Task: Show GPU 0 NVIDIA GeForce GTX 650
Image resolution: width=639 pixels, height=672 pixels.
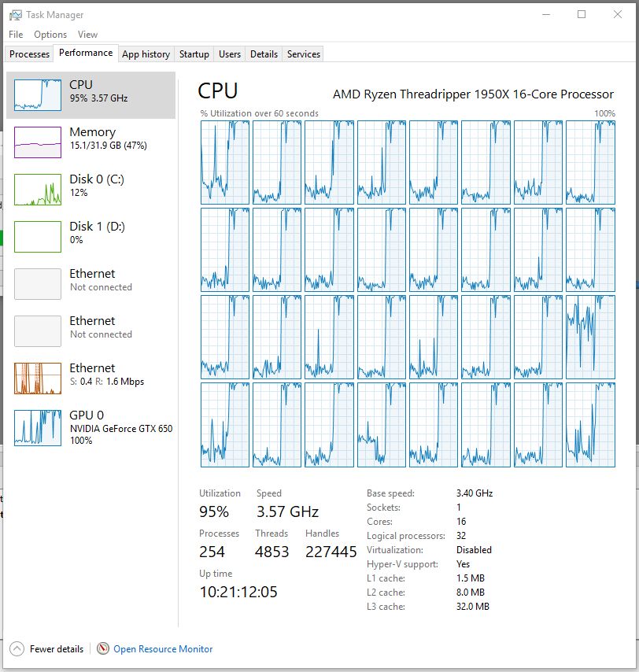Action: (38, 427)
